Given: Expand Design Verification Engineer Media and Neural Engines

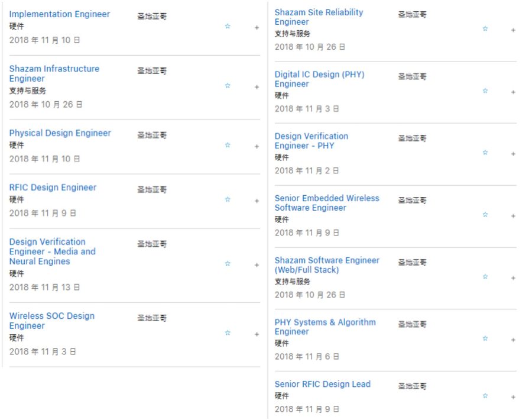Looking at the screenshot, I should click(x=257, y=265).
